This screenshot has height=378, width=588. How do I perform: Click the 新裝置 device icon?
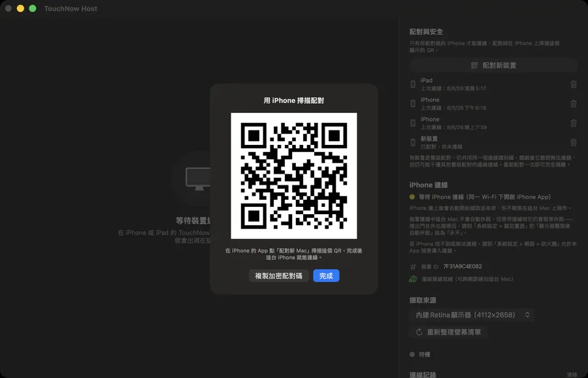tap(413, 143)
